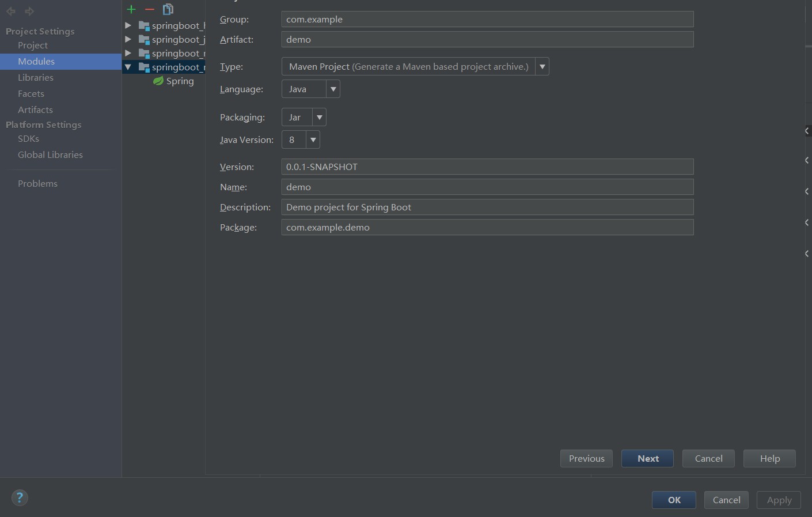
Task: Select Modules in the settings sidebar
Action: (x=61, y=62)
